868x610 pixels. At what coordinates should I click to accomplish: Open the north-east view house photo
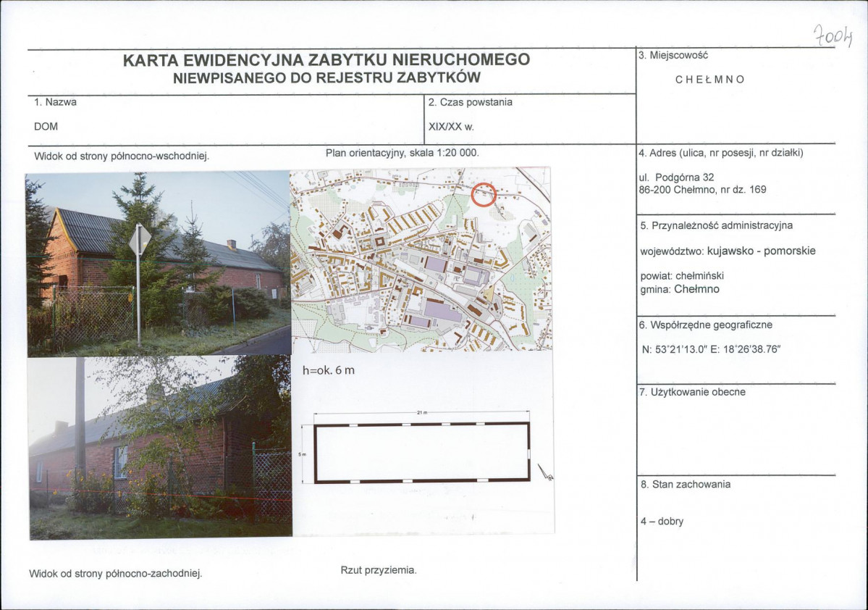(159, 264)
